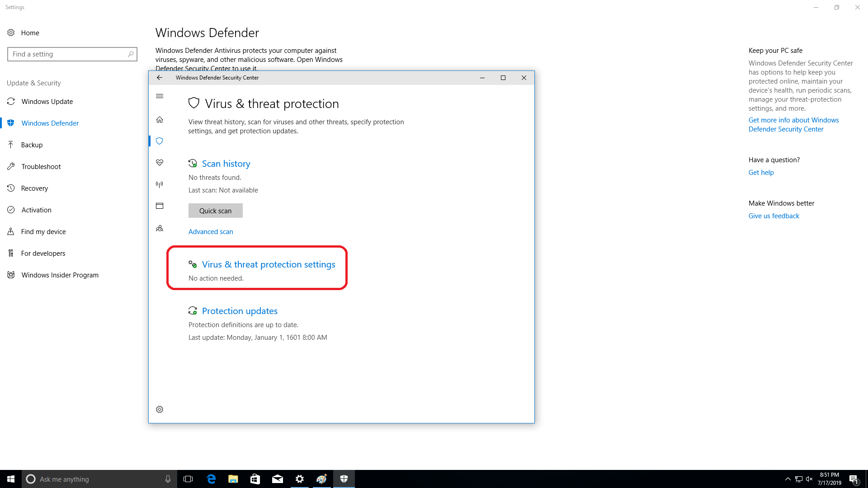Click the Home gear icon in Settings

pos(11,33)
